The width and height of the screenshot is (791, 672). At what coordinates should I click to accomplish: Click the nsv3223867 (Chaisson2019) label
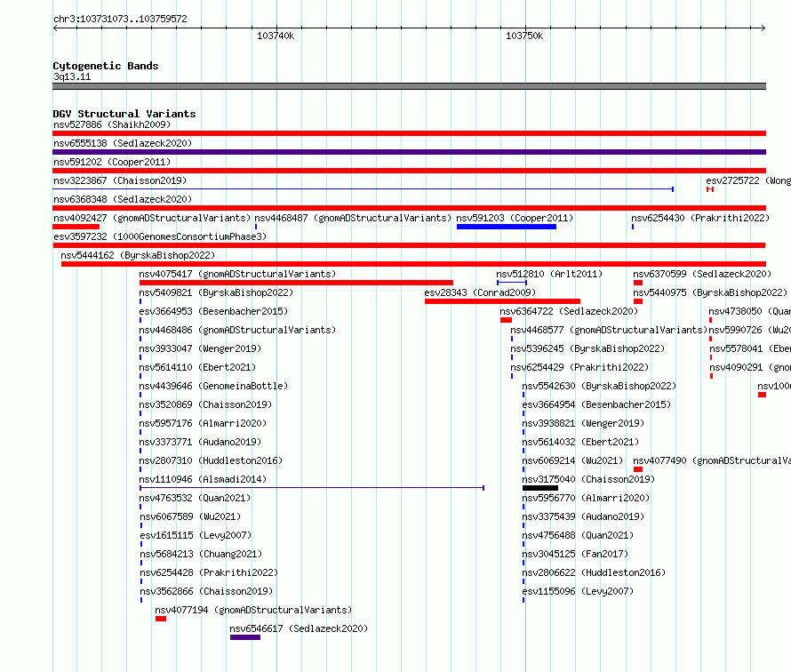pos(120,180)
